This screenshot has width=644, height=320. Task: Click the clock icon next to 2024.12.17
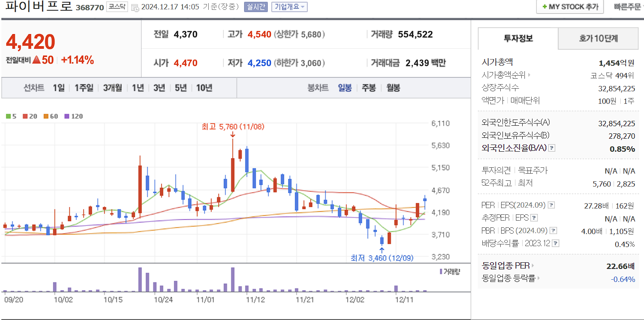[135, 7]
